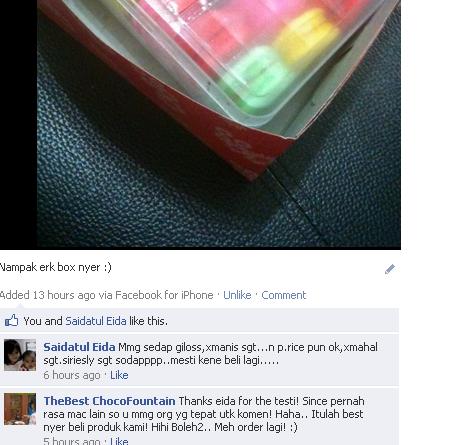Open Saidatul Eida's profile picture
Screen dimensions: 463x445
tap(20, 355)
